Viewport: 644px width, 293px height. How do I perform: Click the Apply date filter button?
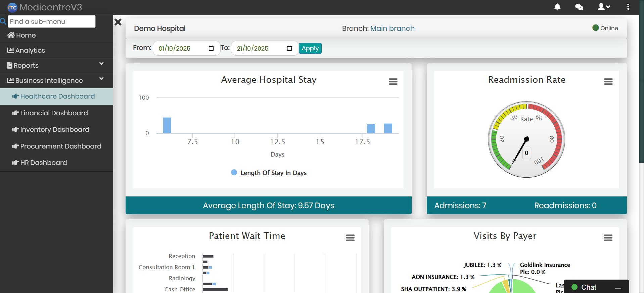[310, 48]
